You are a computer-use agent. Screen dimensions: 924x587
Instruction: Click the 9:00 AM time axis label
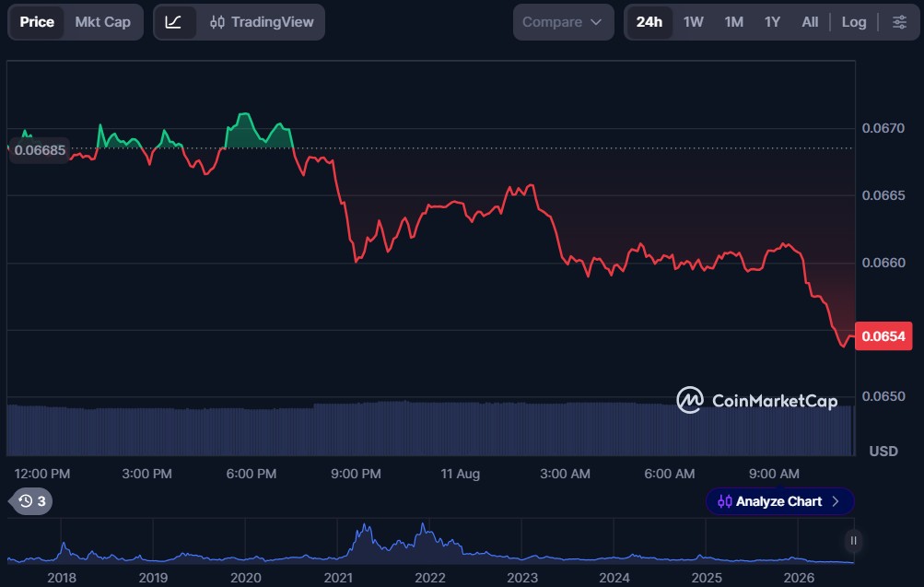(775, 474)
